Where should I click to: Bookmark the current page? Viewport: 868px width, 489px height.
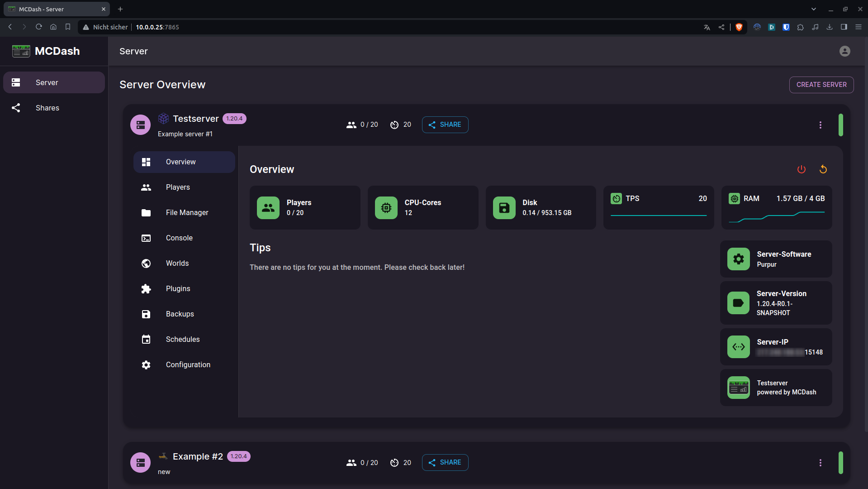(x=67, y=27)
